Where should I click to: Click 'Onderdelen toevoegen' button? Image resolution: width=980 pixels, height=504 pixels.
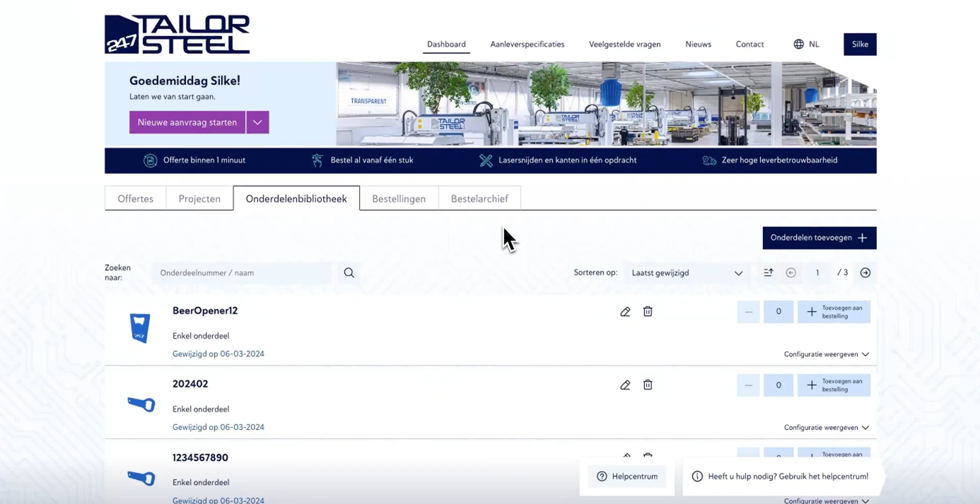pyautogui.click(x=819, y=238)
